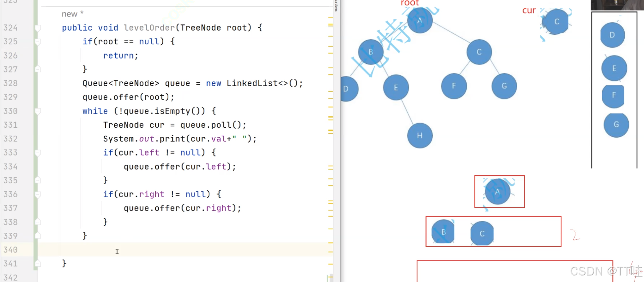Image resolution: width=644 pixels, height=282 pixels.
Task: Select node F in the tree diagram
Action: tap(454, 86)
